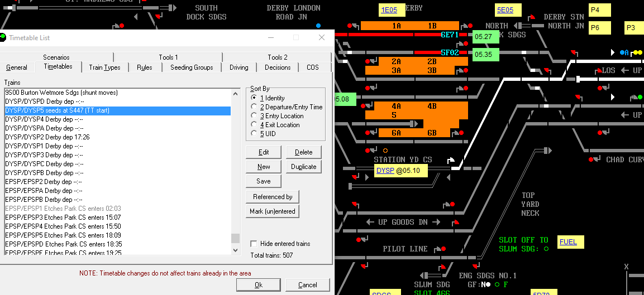
Task: Click the 05.35 green time label
Action: coord(485,54)
